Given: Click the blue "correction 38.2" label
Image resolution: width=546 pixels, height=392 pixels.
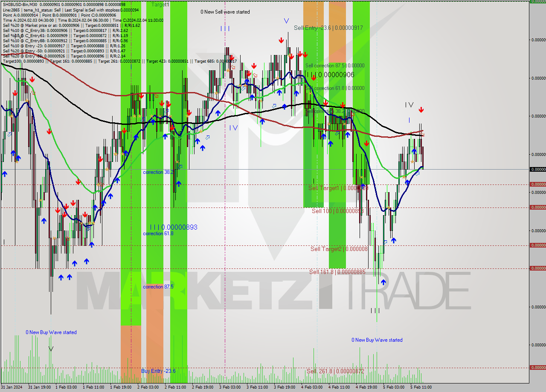Looking at the screenshot, I should 158,172.
